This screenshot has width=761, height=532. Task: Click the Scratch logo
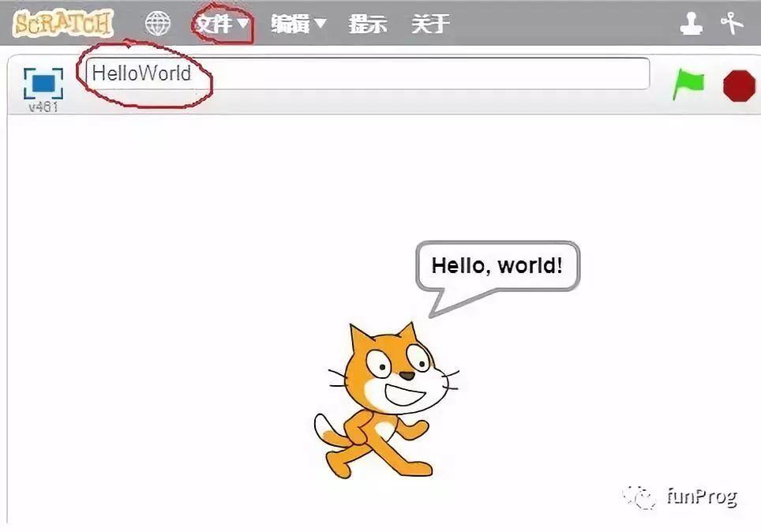pyautogui.click(x=62, y=23)
